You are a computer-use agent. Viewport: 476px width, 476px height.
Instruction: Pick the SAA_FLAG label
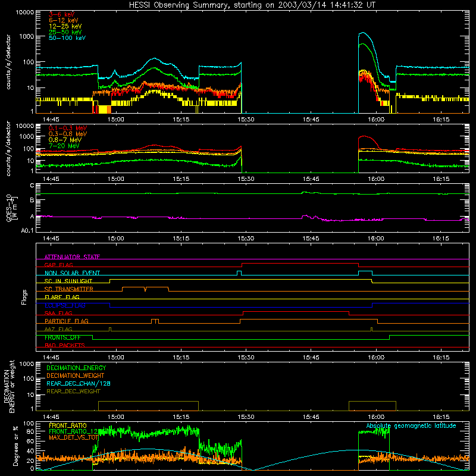coord(58,313)
